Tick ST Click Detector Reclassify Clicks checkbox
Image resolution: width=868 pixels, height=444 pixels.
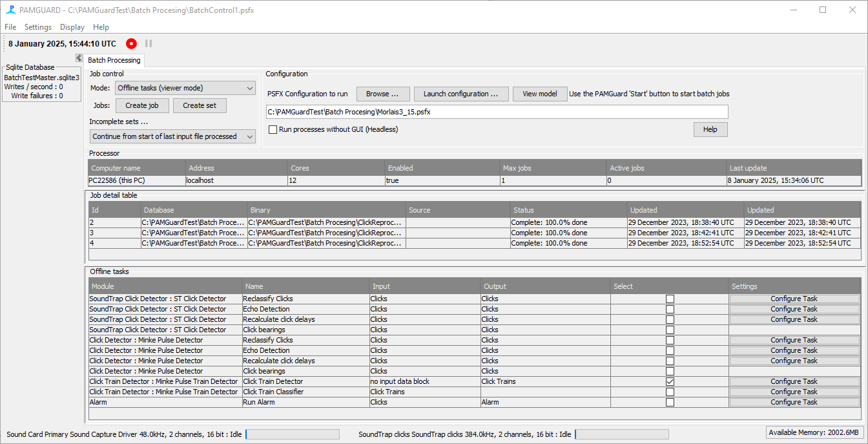tap(670, 299)
